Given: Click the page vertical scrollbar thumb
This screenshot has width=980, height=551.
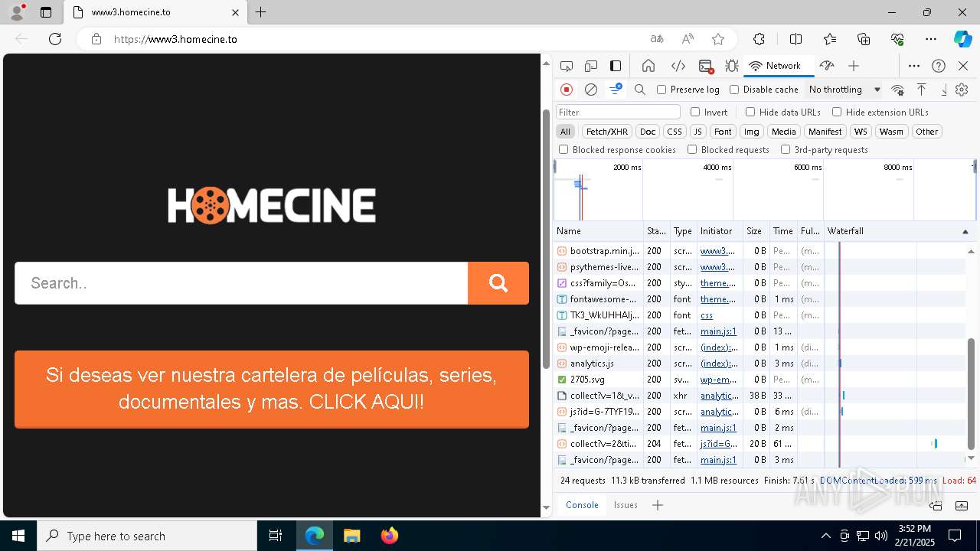Looking at the screenshot, I should coord(546,239).
